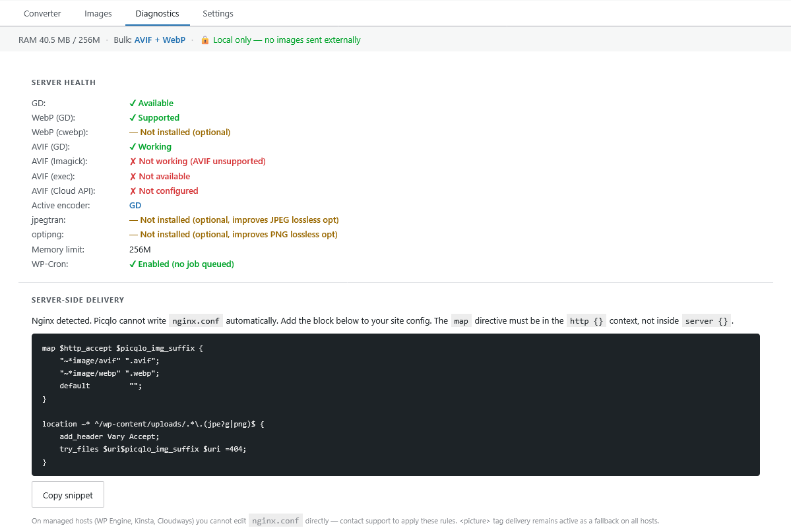Screen dimensions: 791x532
Task: Click the 'try_files $uri$picqlo_img_suffix' code line
Action: coord(153,450)
